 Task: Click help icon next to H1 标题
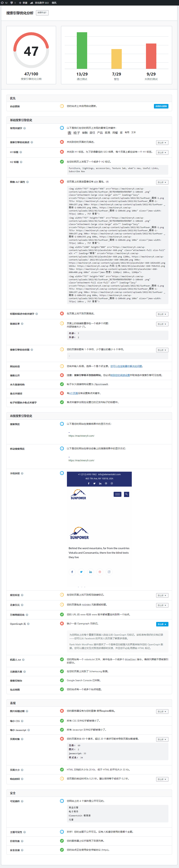(x=21, y=152)
